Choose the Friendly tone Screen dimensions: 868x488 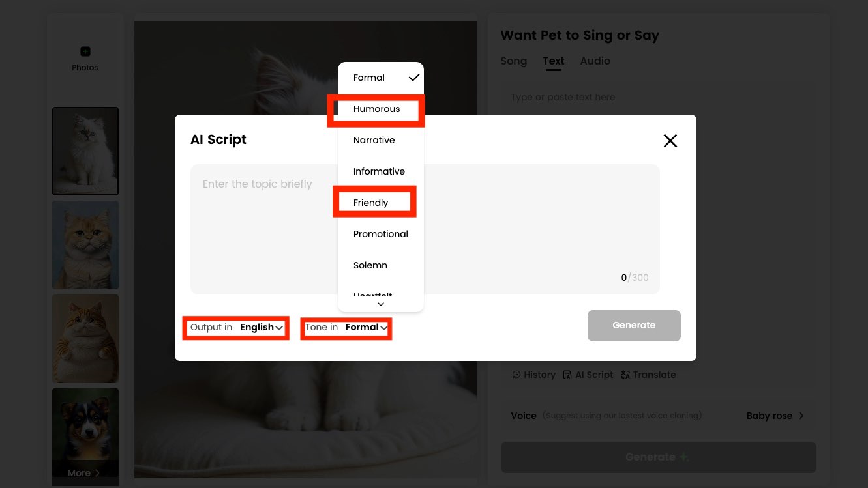pos(371,203)
